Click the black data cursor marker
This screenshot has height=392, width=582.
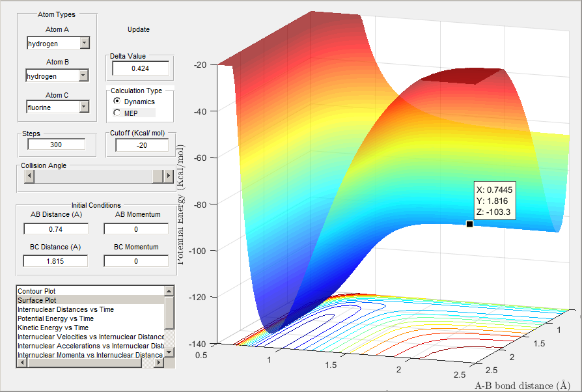click(x=469, y=224)
